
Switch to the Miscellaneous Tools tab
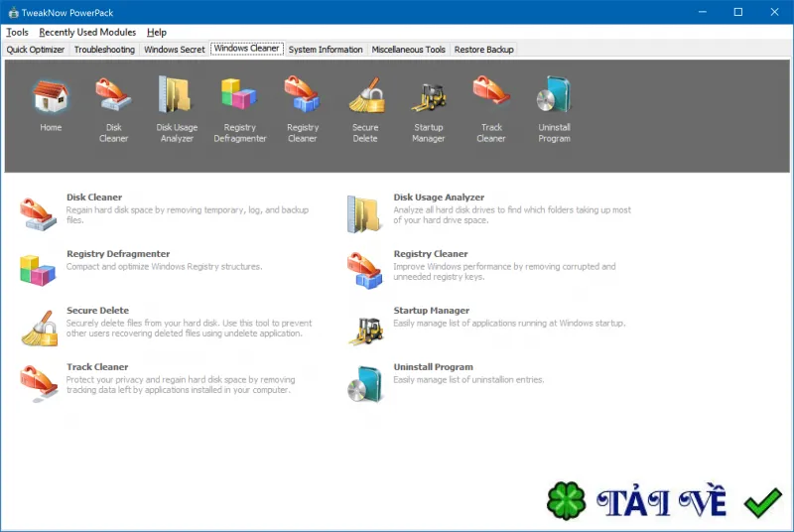[x=408, y=50]
